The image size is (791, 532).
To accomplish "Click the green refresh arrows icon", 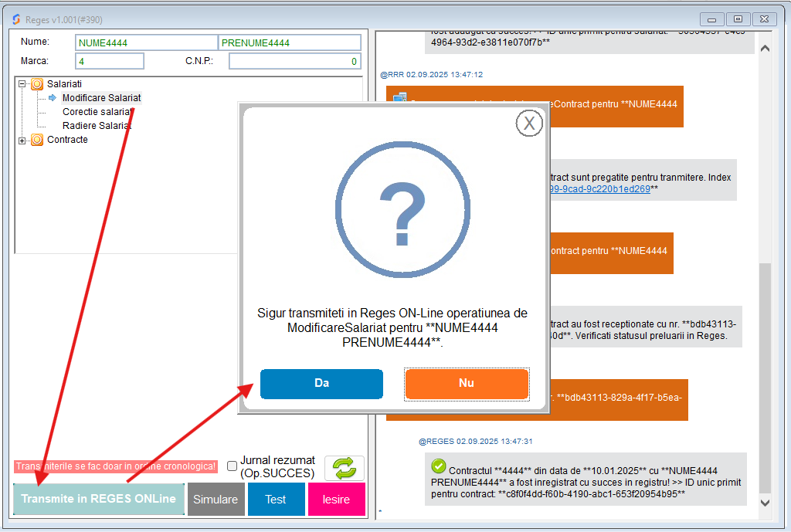I will point(344,468).
